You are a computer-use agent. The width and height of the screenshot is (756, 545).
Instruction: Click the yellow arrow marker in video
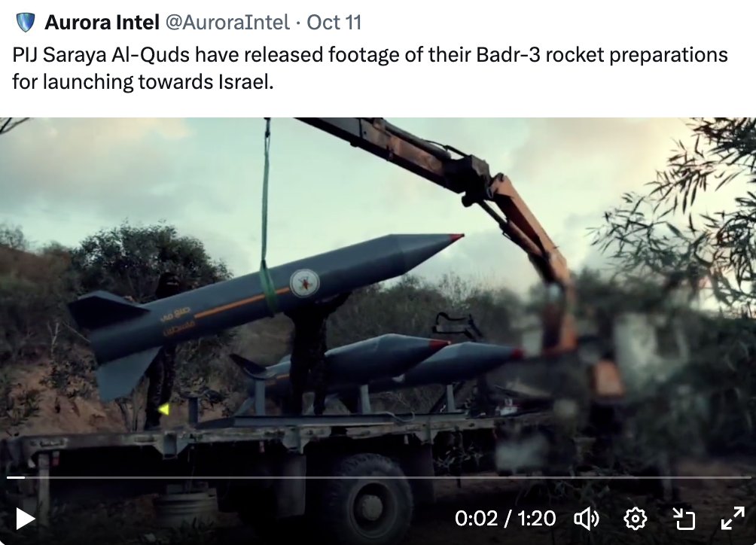164,410
